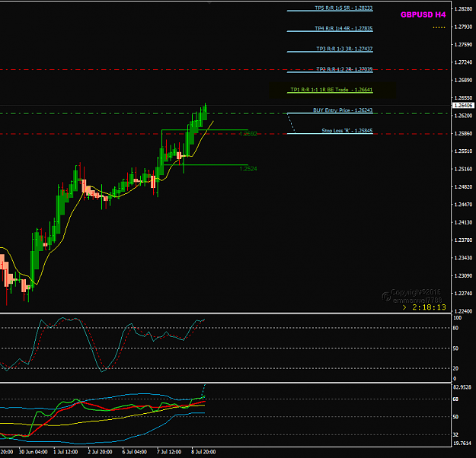
Task: Click the current price tag 1.26406
Action: tap(462, 105)
